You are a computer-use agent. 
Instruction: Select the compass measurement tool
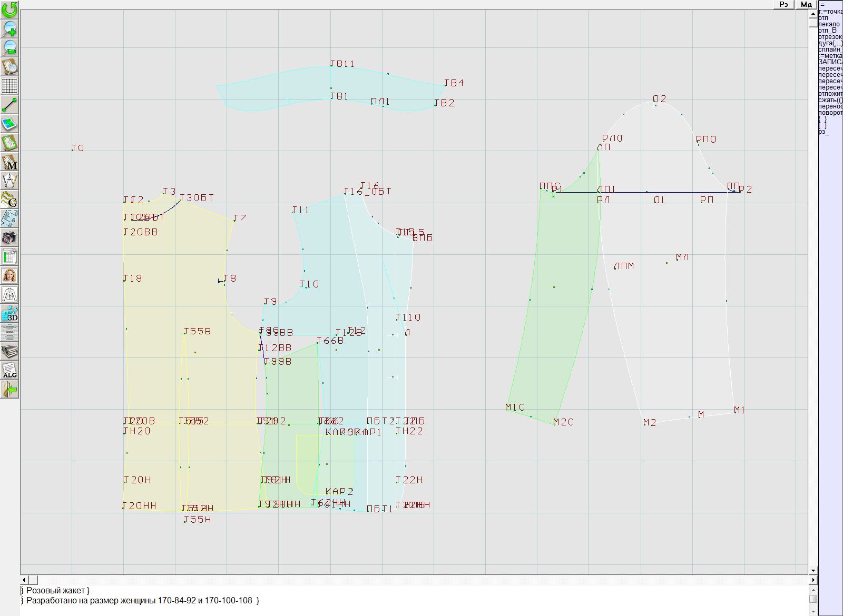[x=9, y=181]
